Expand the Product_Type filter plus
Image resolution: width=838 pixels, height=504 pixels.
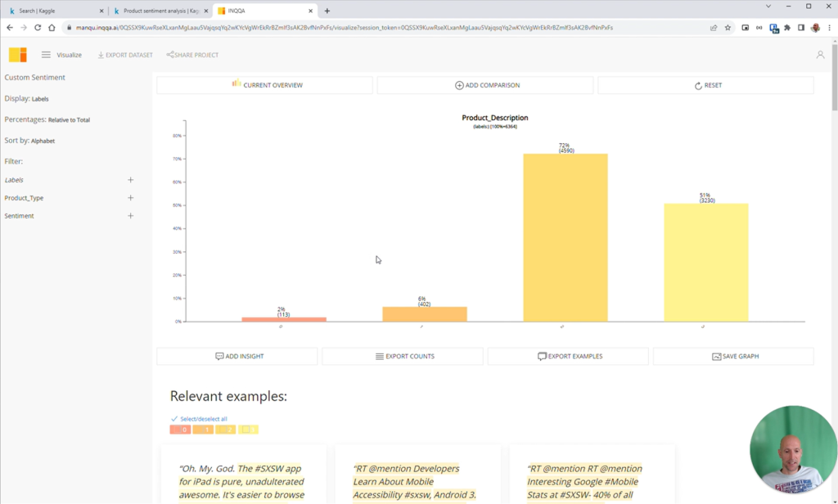pos(130,198)
